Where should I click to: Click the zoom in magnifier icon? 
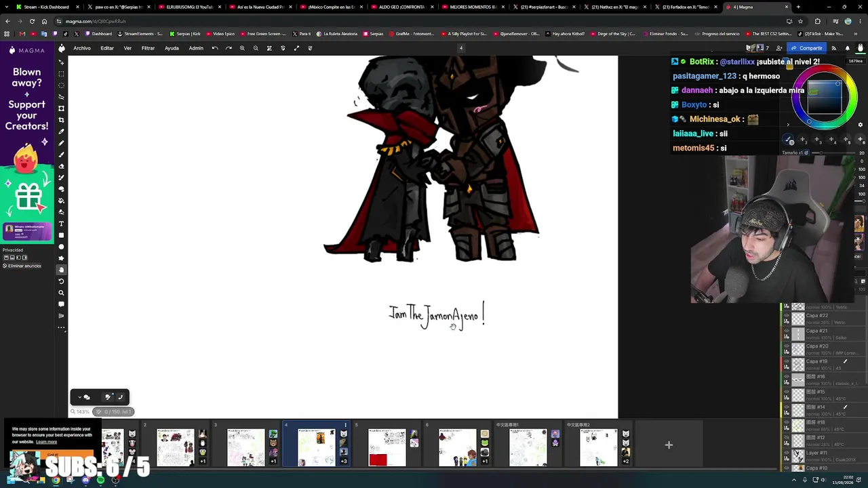point(242,48)
